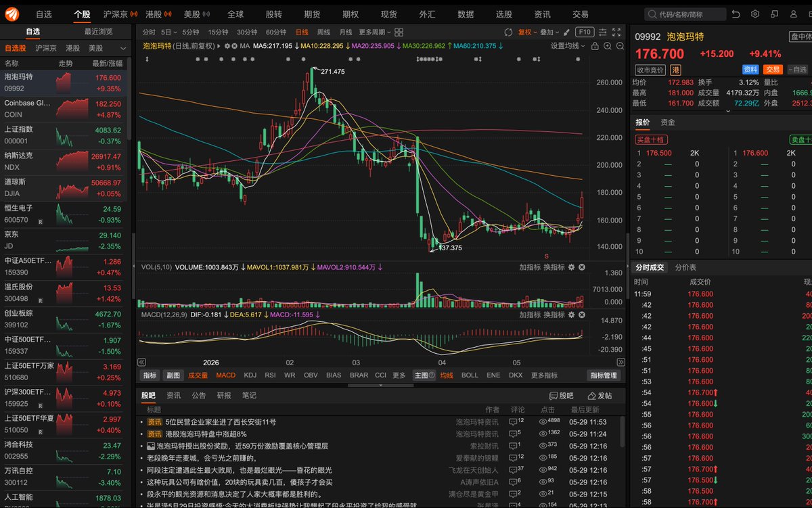This screenshot has height=508, width=812.
Task: Open the 复权 adjustment dropdown
Action: click(x=527, y=32)
